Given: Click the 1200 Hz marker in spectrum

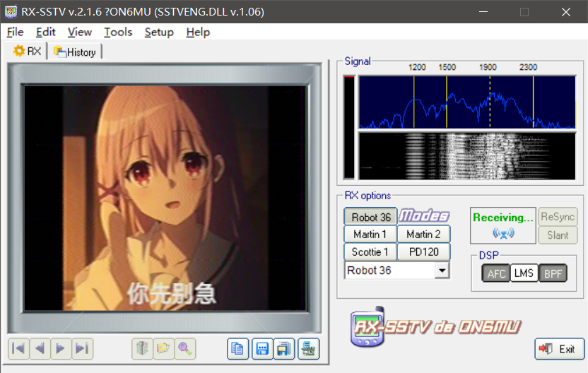Looking at the screenshot, I should (x=414, y=102).
